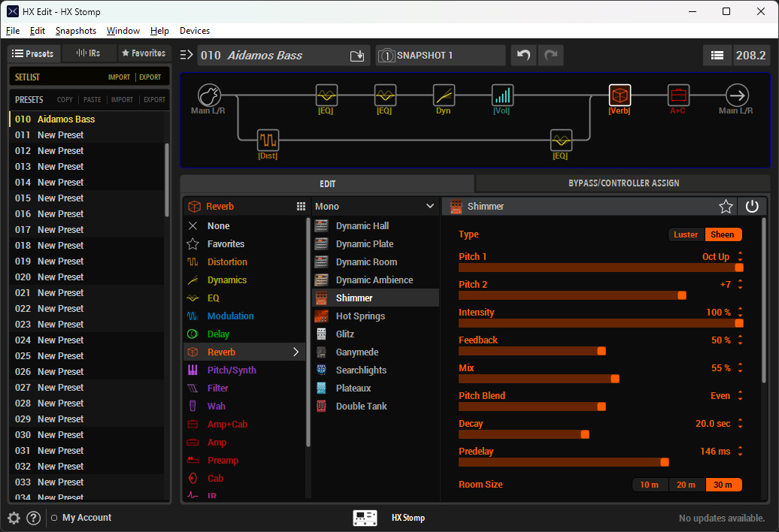Open the Devices menu

195,31
